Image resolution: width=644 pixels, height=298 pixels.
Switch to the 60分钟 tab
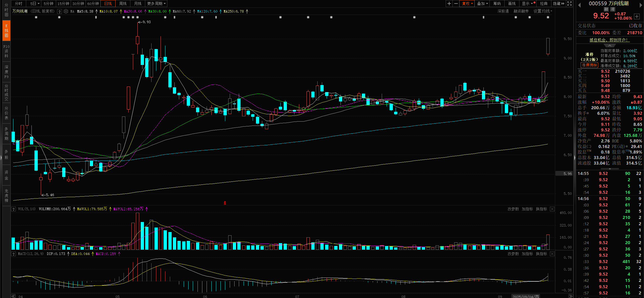click(93, 4)
